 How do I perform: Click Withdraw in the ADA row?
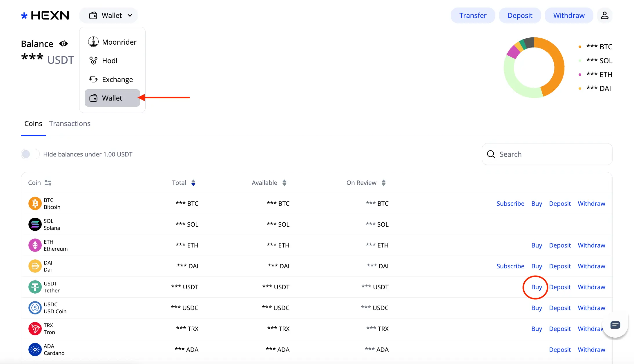pos(591,350)
